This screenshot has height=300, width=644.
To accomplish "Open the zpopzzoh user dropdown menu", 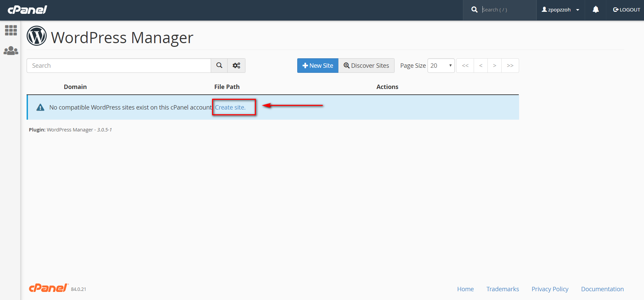I will 561,10.
